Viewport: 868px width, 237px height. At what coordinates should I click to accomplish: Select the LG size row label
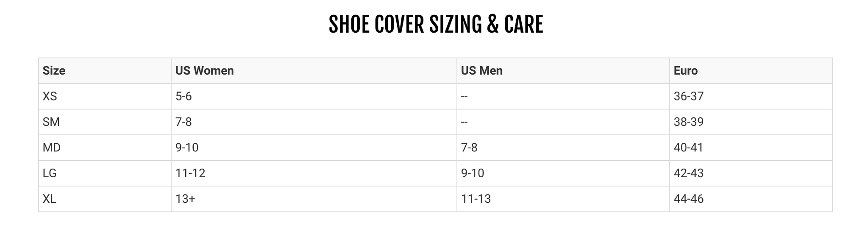50,173
